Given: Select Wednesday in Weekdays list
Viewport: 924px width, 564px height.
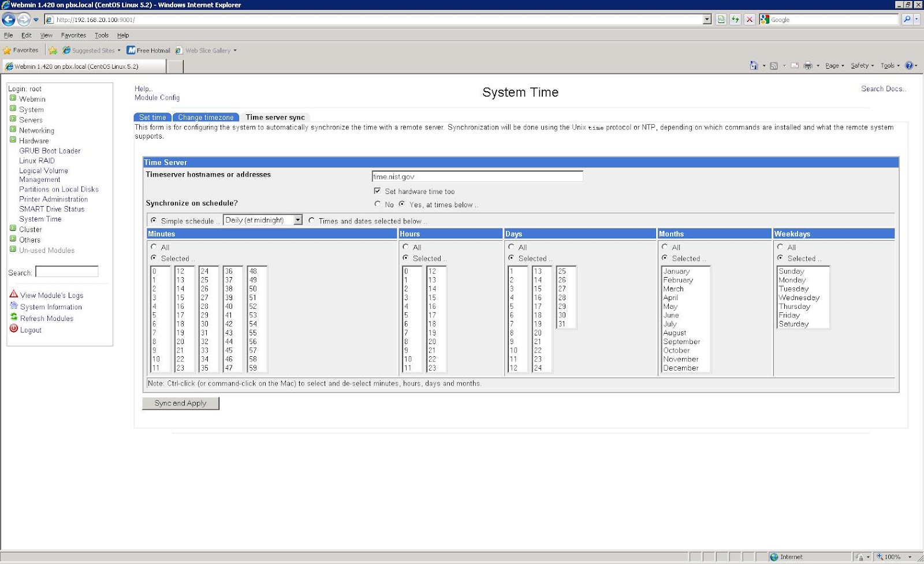Looking at the screenshot, I should [x=799, y=298].
